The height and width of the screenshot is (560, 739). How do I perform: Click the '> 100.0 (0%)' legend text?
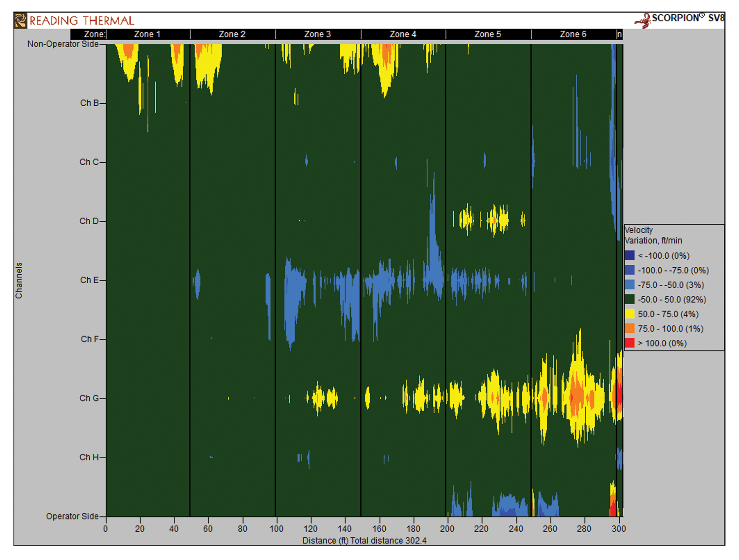click(662, 344)
